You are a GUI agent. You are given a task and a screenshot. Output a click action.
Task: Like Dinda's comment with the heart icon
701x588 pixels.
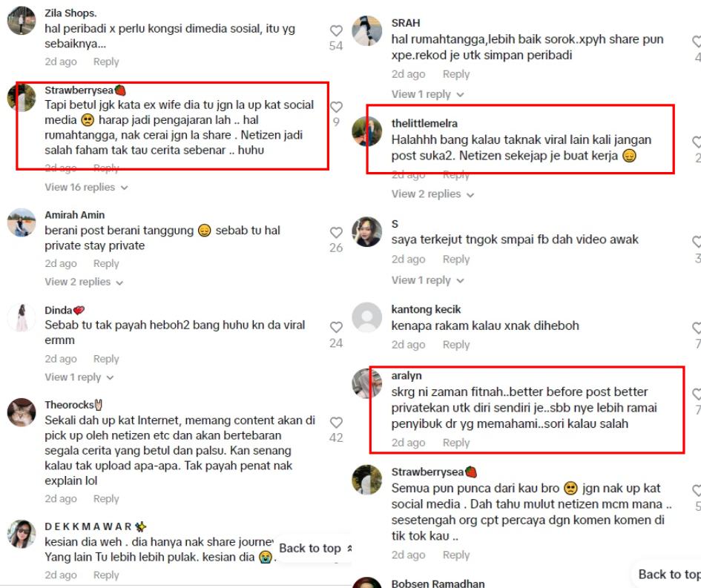336,327
